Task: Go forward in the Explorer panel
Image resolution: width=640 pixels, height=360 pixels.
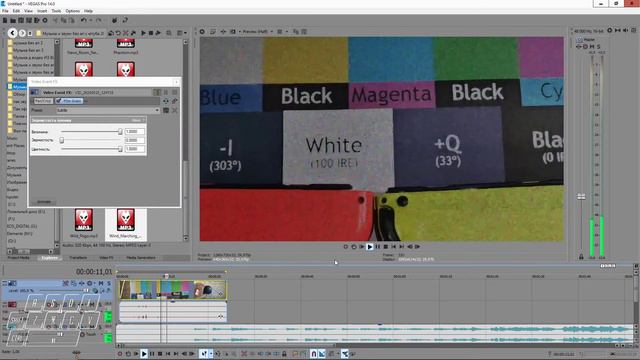Action: (x=22, y=33)
